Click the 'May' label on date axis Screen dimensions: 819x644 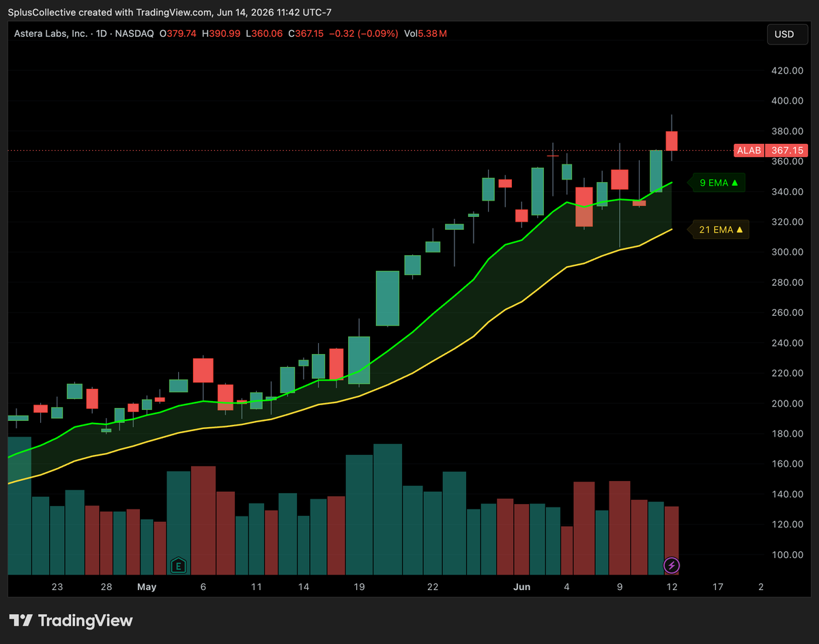[146, 587]
